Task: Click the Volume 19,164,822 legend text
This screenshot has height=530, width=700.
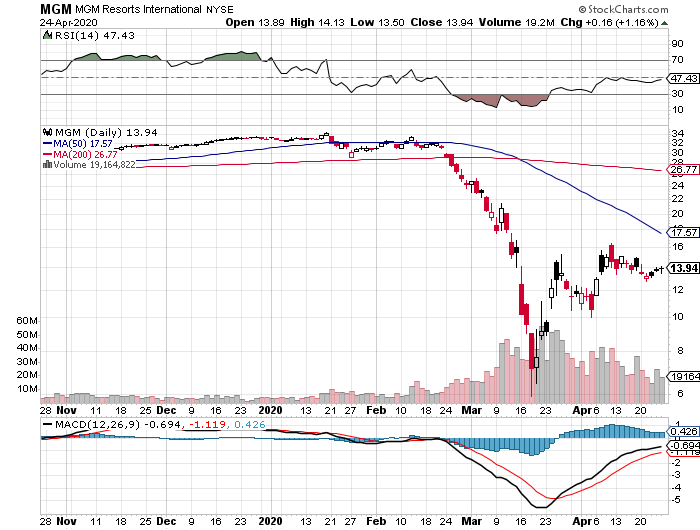Action: pos(94,165)
